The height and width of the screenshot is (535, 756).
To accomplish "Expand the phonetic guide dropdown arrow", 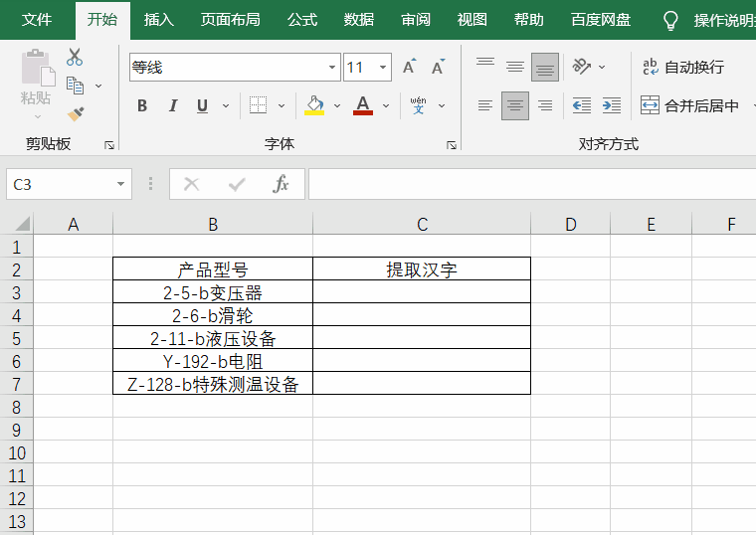I will tap(442, 105).
